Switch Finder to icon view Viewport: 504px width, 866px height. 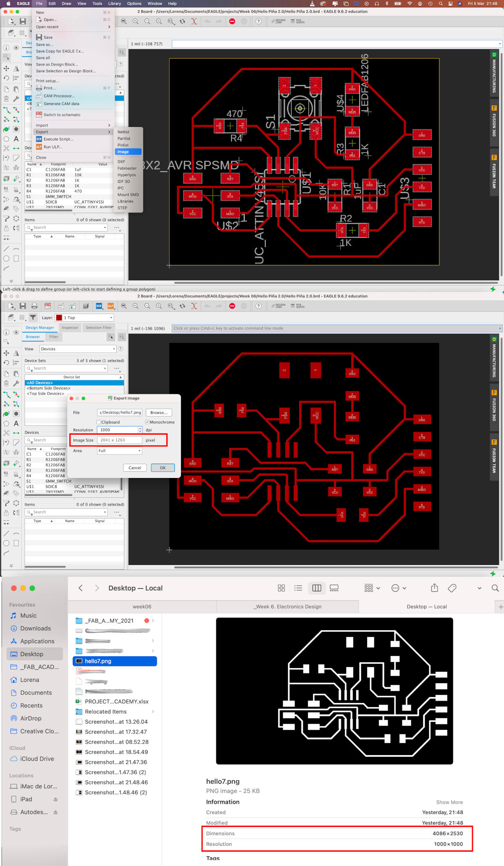281,588
